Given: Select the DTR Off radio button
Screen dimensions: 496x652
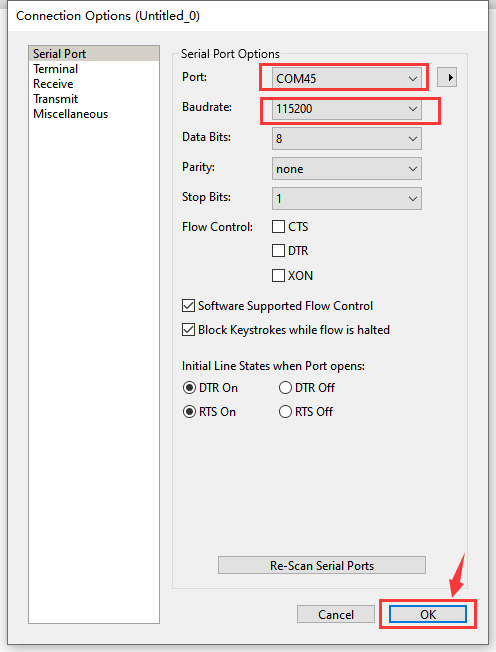Looking at the screenshot, I should coord(285,388).
